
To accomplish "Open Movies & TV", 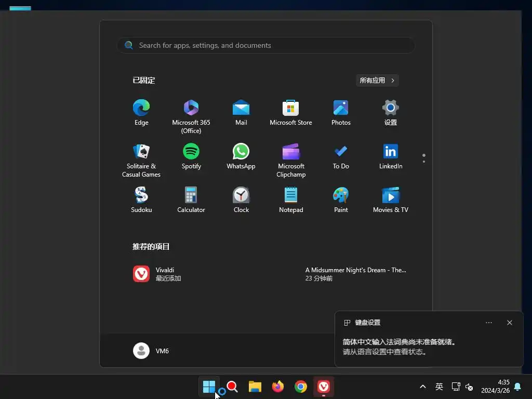I will click(391, 200).
